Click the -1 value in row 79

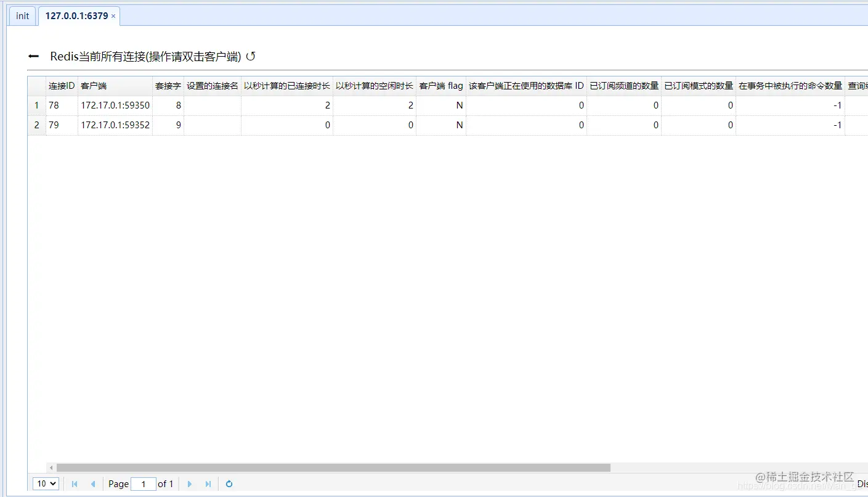(790, 125)
